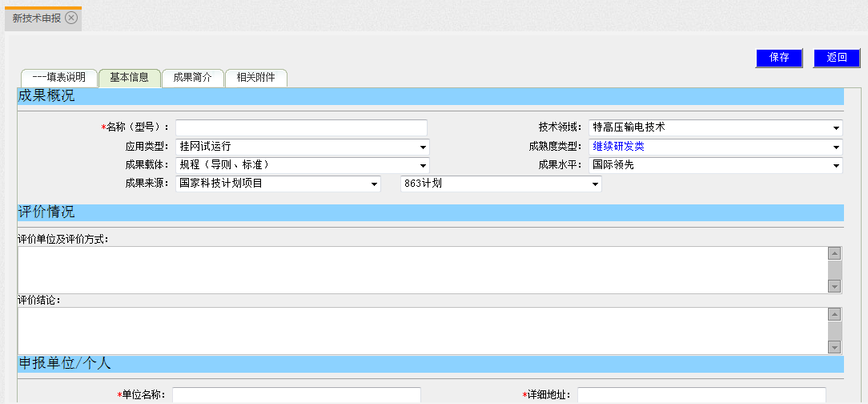Go to the 相关附件 tab
This screenshot has width=868, height=404.
click(x=255, y=78)
